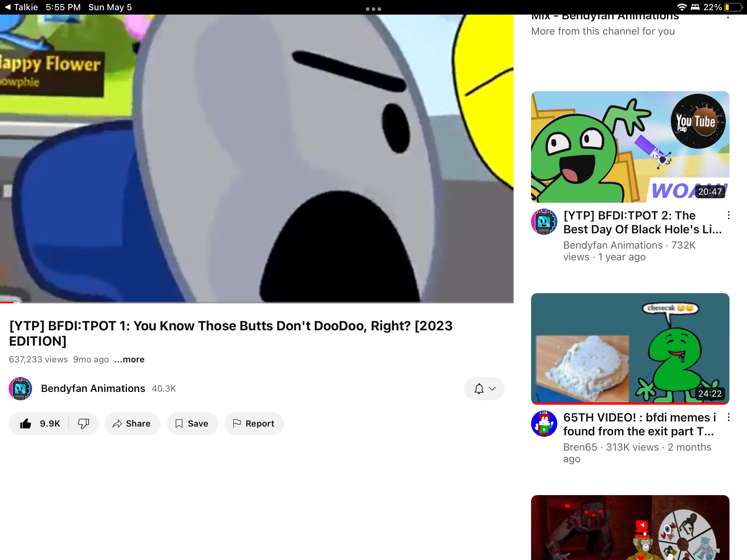Tap '[YTP] BFDI:TPOT 1' video title
This screenshot has width=747, height=560.
click(231, 333)
